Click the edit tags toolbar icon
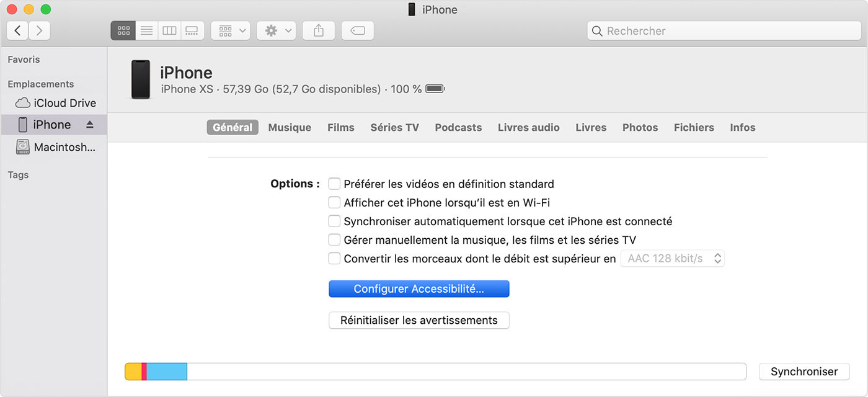The height and width of the screenshot is (397, 868). [x=357, y=30]
